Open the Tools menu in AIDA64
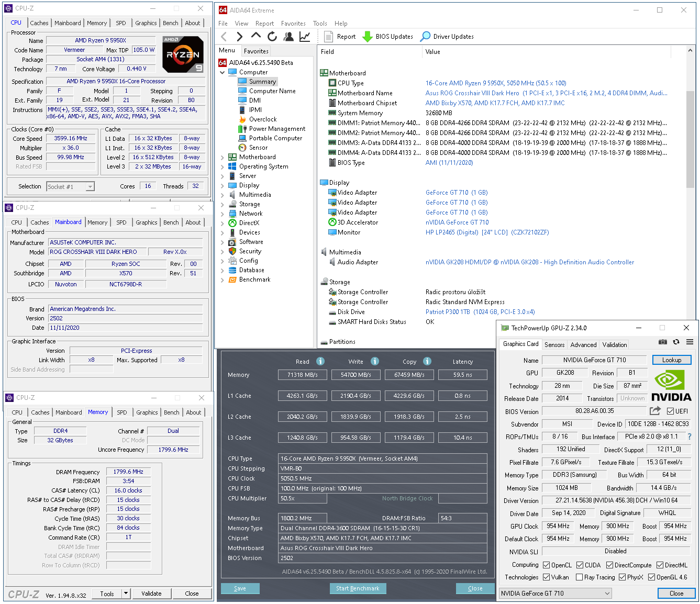 click(x=320, y=24)
